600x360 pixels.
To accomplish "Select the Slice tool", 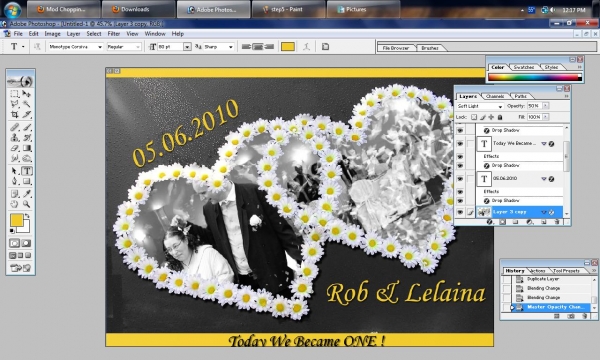I will coord(26,114).
